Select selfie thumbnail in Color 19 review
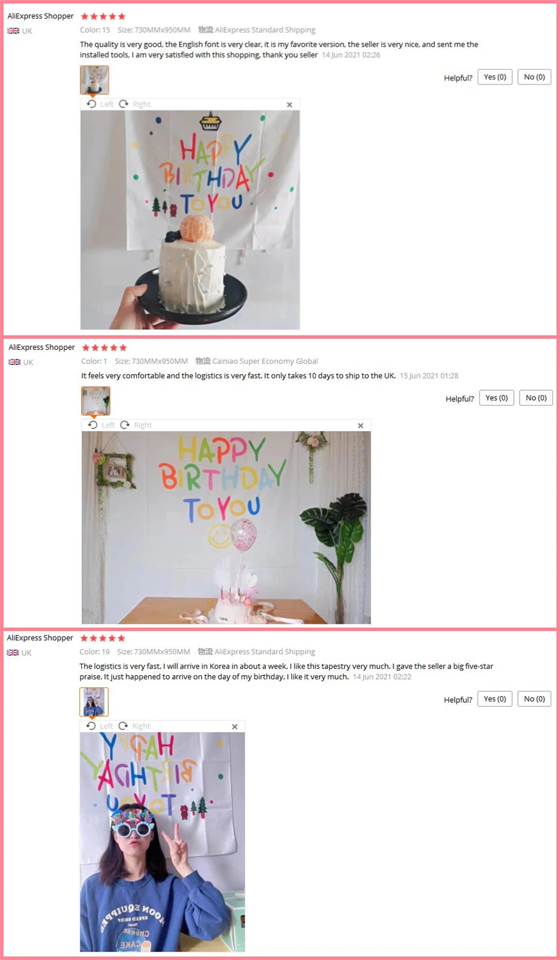Viewport: 560px width, 960px height. (94, 702)
